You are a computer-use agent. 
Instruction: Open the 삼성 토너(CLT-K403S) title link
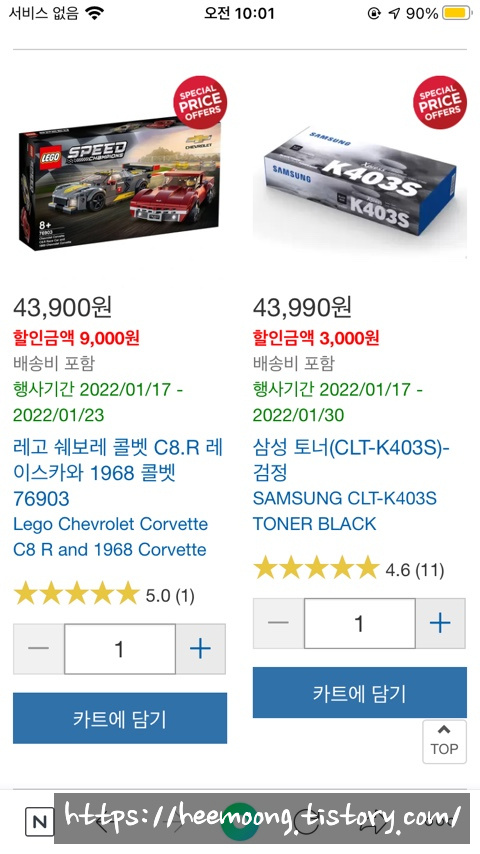coord(350,460)
